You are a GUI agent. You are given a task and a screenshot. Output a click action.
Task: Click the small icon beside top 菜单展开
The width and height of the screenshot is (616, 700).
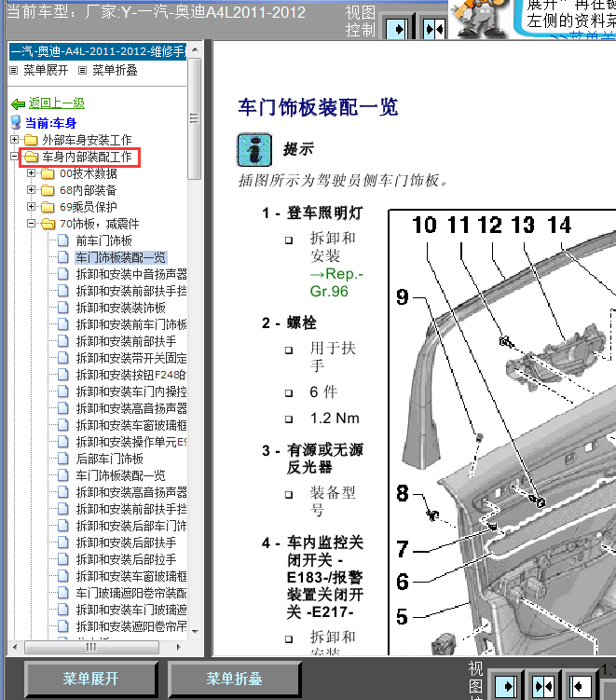tap(14, 71)
